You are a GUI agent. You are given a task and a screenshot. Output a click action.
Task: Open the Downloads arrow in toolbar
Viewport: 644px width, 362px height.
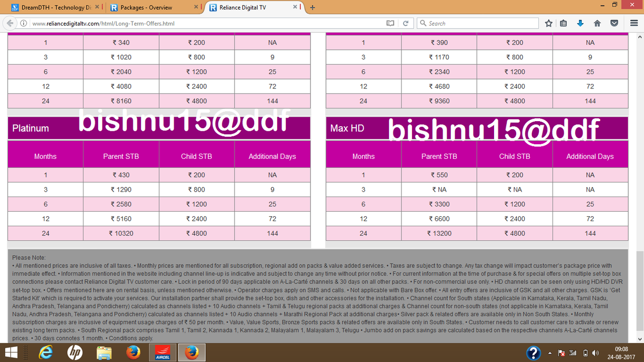click(x=580, y=23)
